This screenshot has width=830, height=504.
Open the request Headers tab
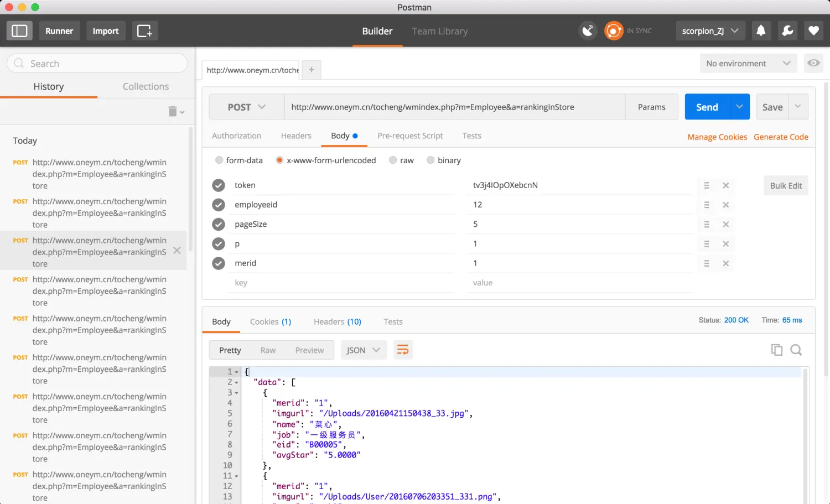coord(296,136)
